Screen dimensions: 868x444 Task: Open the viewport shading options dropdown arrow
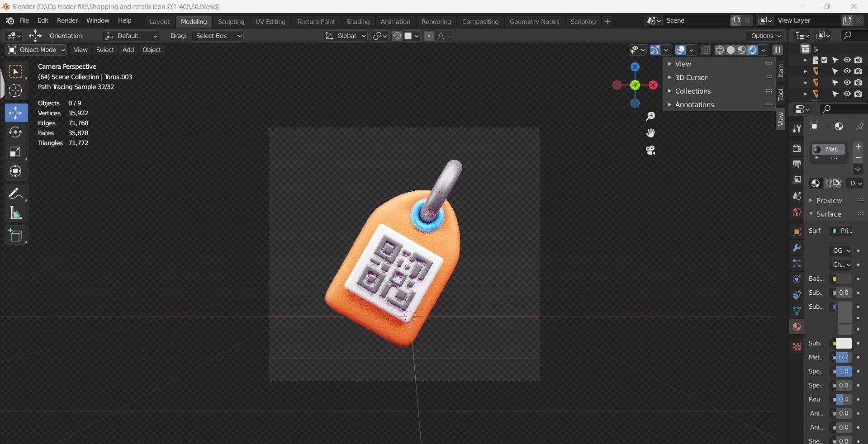coord(764,50)
